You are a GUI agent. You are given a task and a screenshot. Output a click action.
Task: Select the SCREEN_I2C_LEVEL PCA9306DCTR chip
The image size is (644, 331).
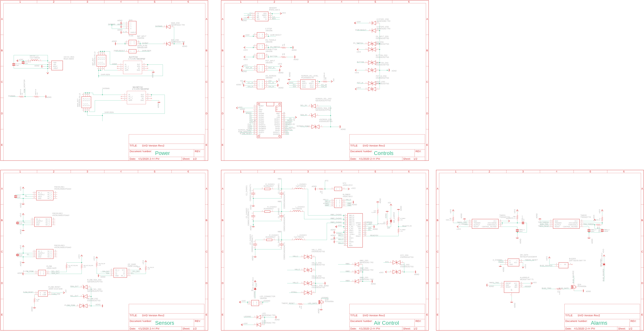308,84
